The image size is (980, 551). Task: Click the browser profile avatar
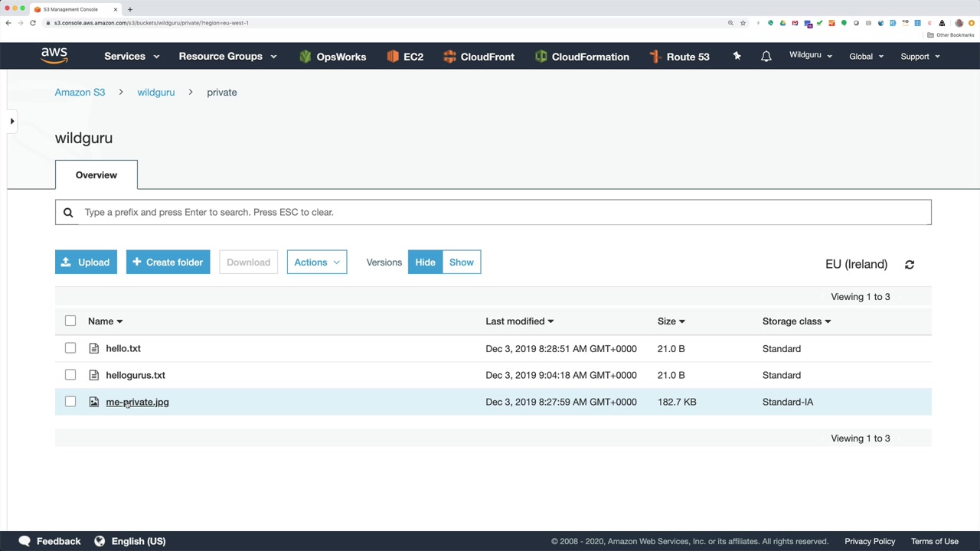[x=959, y=23]
